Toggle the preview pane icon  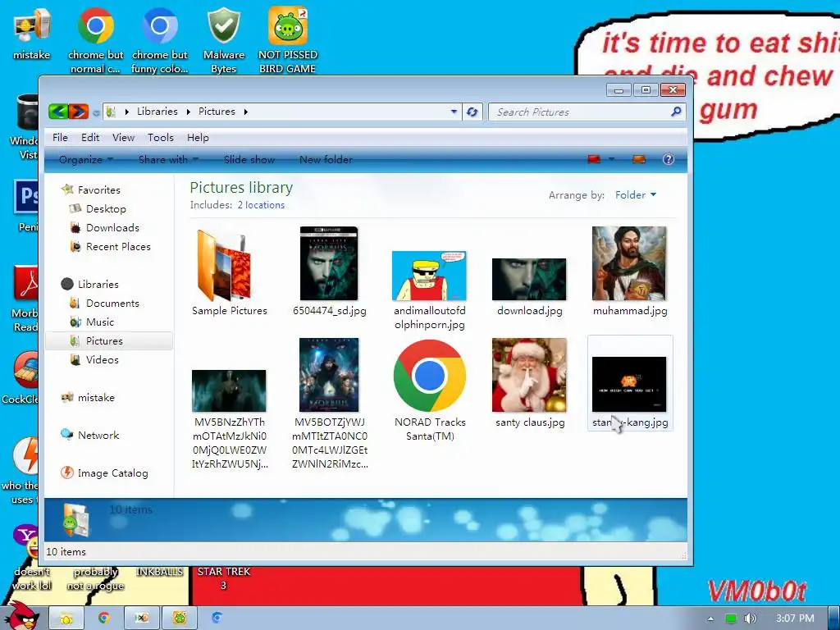(x=638, y=159)
